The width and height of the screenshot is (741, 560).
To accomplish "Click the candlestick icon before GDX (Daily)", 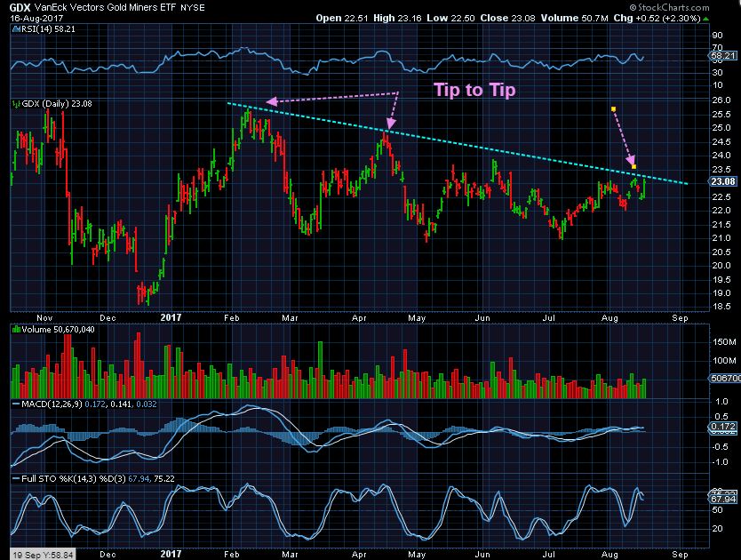I will click(16, 104).
